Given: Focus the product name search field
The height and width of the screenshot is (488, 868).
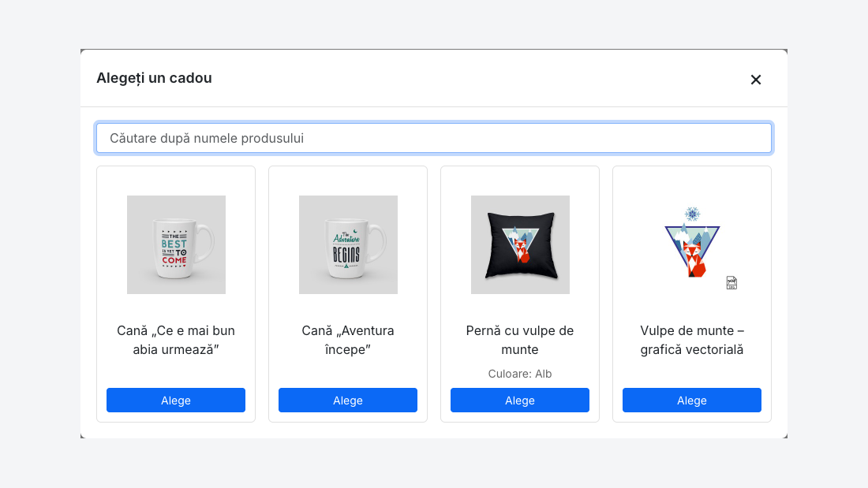Looking at the screenshot, I should [x=434, y=138].
